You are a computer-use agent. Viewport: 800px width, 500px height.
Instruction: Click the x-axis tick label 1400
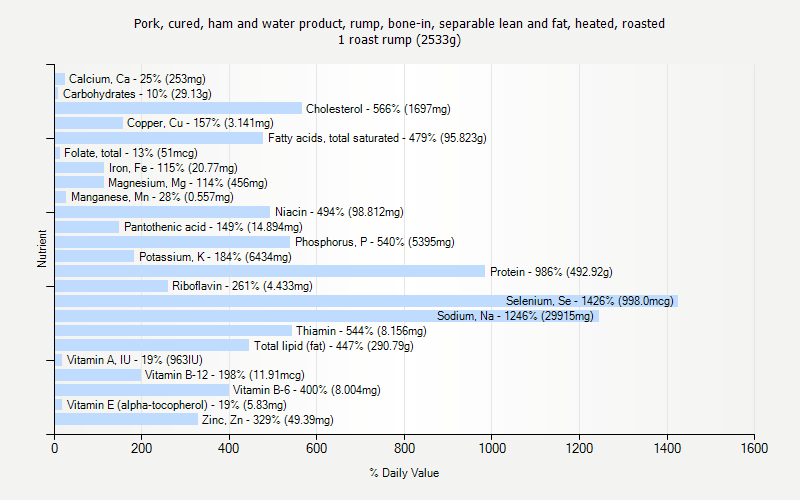(667, 448)
